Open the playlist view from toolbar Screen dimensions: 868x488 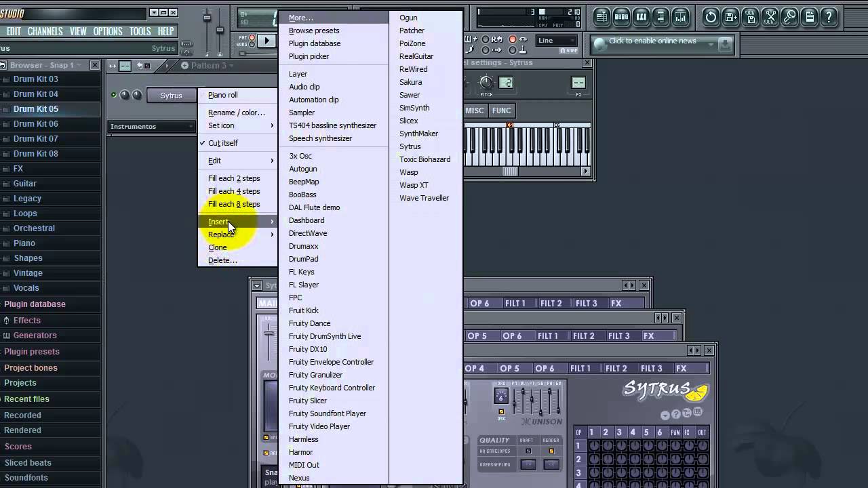[x=602, y=17]
